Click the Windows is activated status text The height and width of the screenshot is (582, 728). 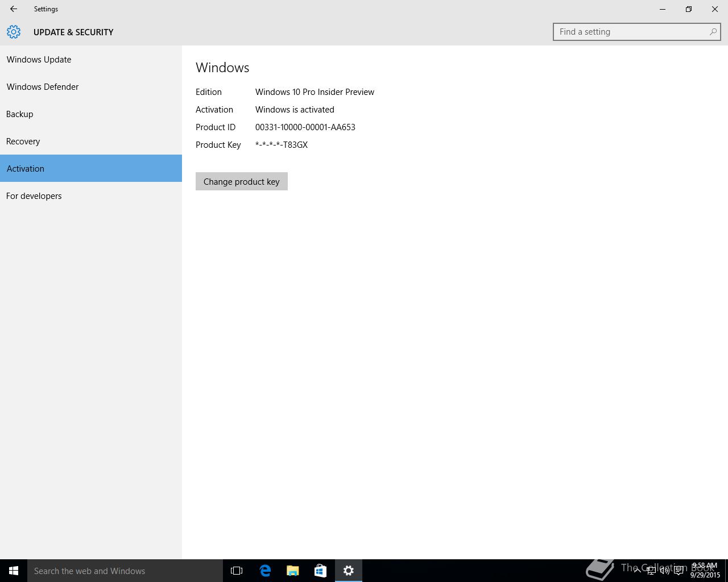pyautogui.click(x=295, y=109)
